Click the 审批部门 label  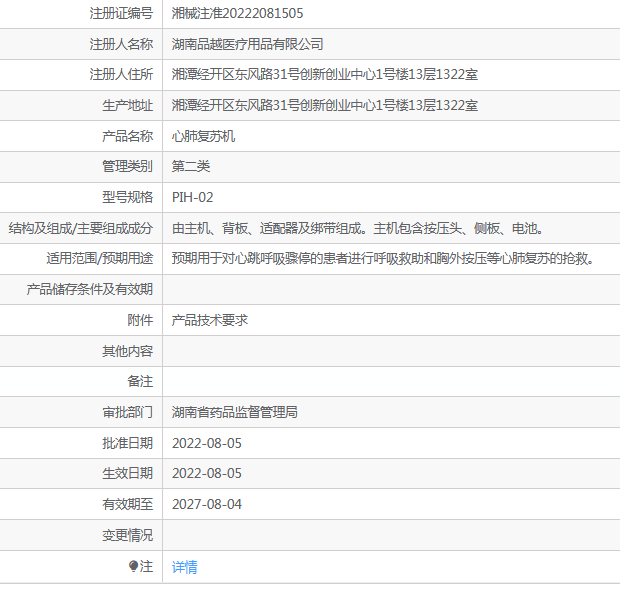[x=127, y=412]
